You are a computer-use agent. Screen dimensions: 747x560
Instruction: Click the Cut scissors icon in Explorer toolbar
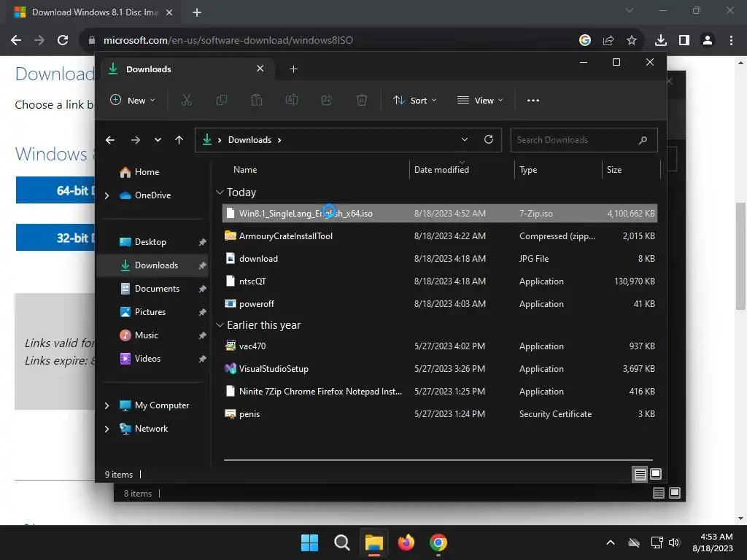(186, 100)
